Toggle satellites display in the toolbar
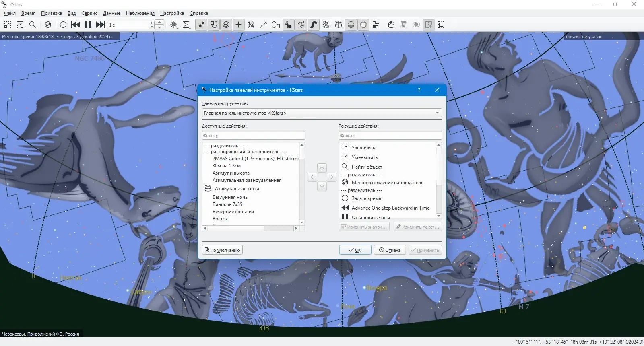Image resolution: width=644 pixels, height=346 pixels. click(251, 25)
